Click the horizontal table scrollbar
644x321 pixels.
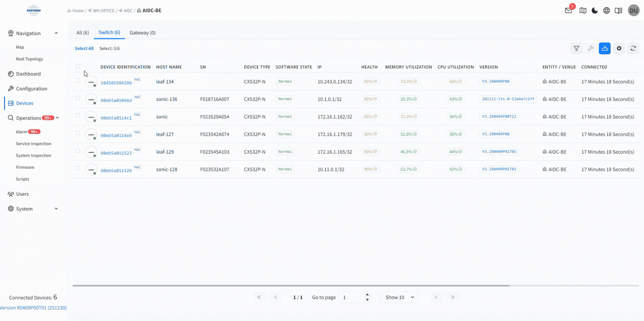pos(291,286)
